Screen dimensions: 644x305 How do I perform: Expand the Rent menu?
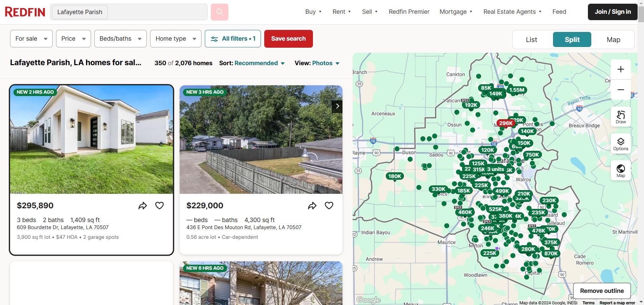(342, 12)
